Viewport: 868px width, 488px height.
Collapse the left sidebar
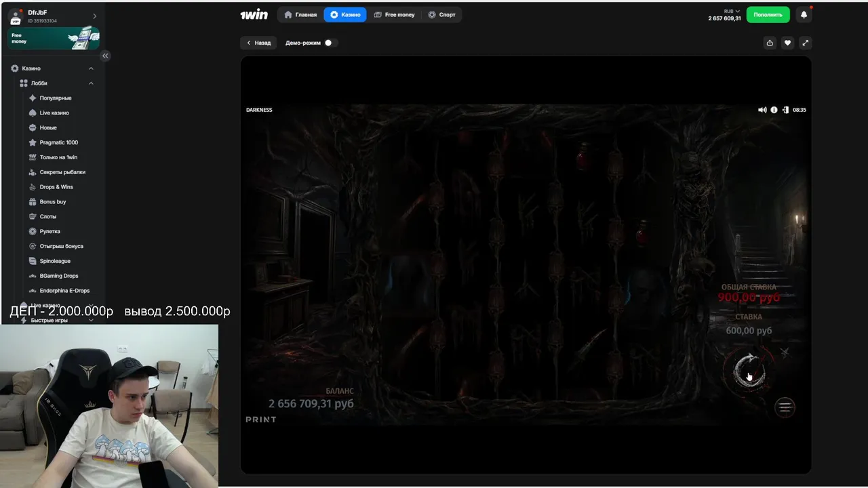[105, 56]
